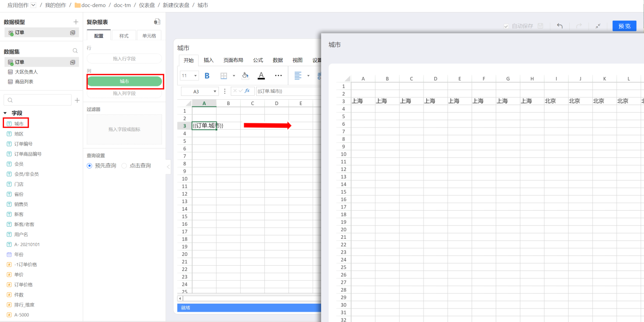Search datasets using the 数据集 magnifier icon

pos(75,51)
